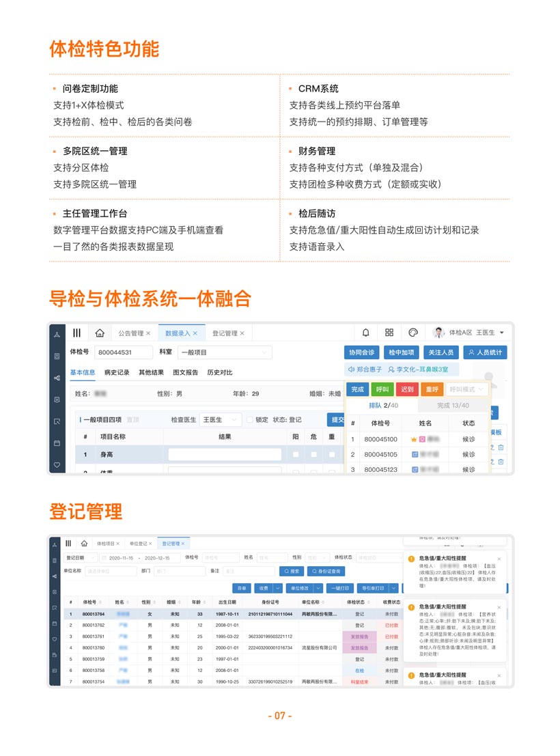Click home icon beside 公告管理 tab
The width and height of the screenshot is (560, 756).
click(x=100, y=333)
